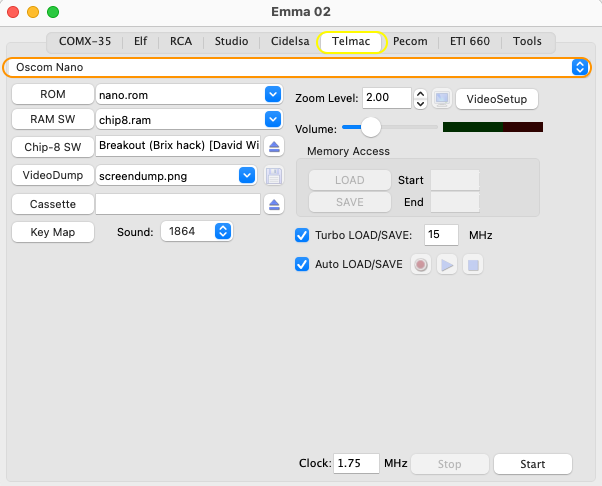Click the cassette stop square button
This screenshot has height=486, width=602.
(x=473, y=264)
